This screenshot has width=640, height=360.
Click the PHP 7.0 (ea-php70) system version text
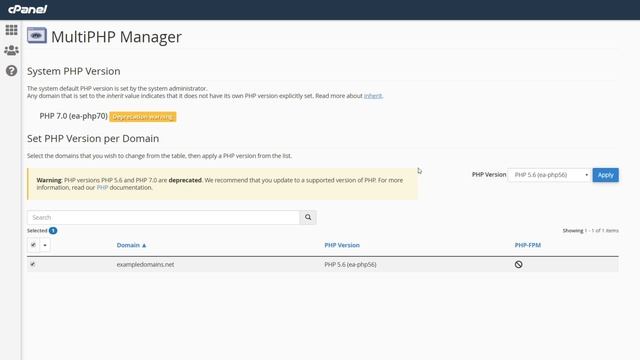point(73,116)
